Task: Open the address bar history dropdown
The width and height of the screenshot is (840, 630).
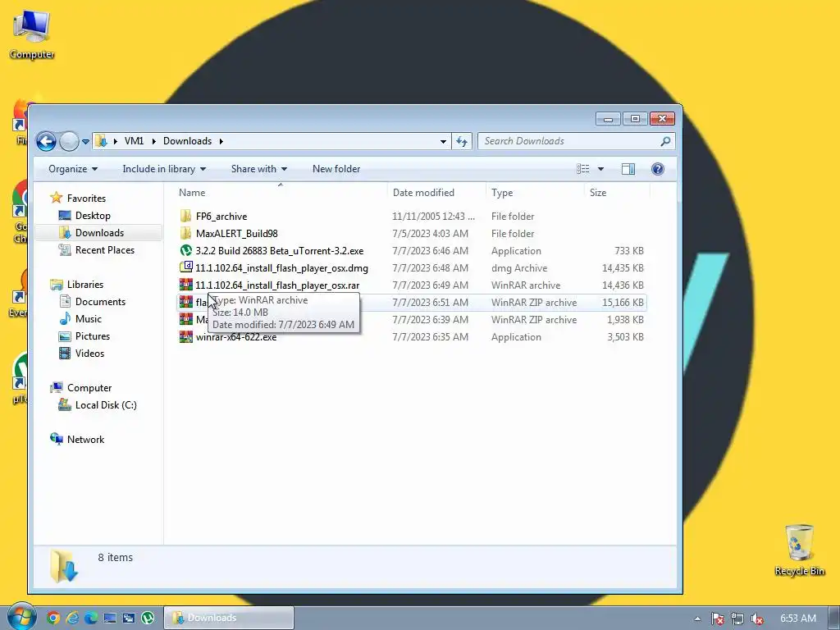Action: [x=443, y=141]
